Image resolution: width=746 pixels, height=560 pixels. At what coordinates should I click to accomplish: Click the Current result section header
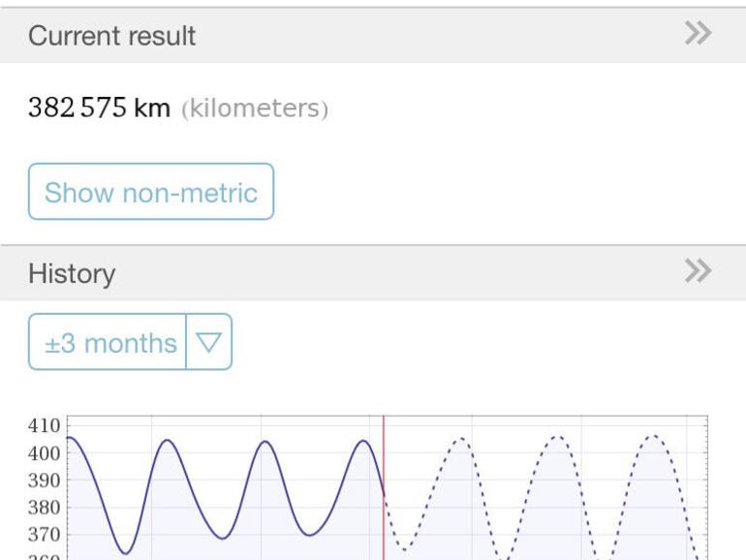112,36
